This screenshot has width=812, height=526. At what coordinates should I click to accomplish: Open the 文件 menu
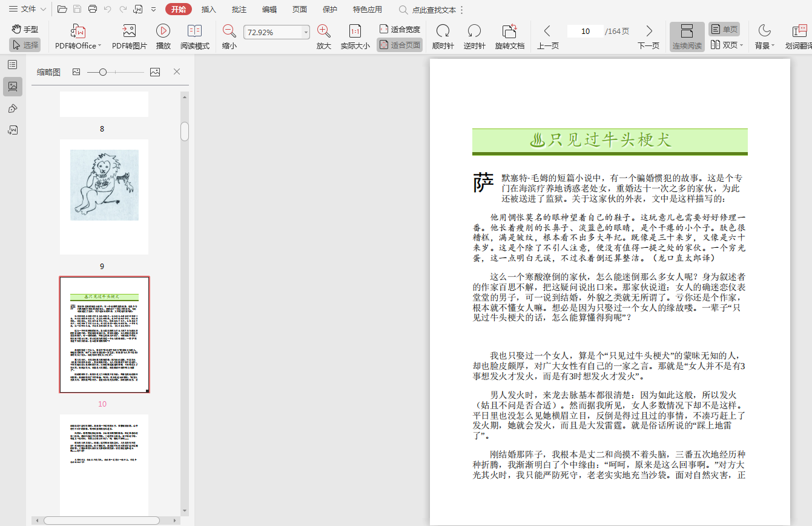[27, 9]
